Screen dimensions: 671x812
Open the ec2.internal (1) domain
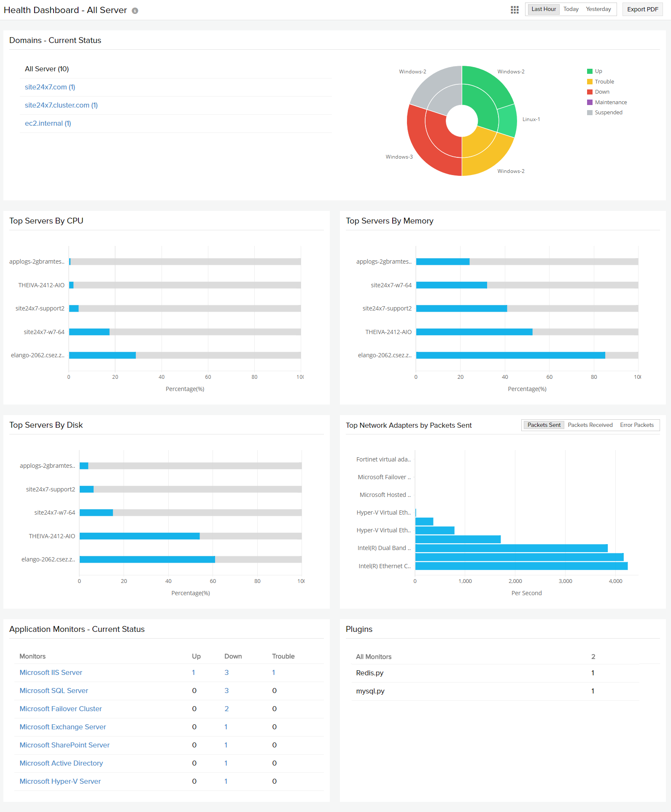tap(48, 123)
